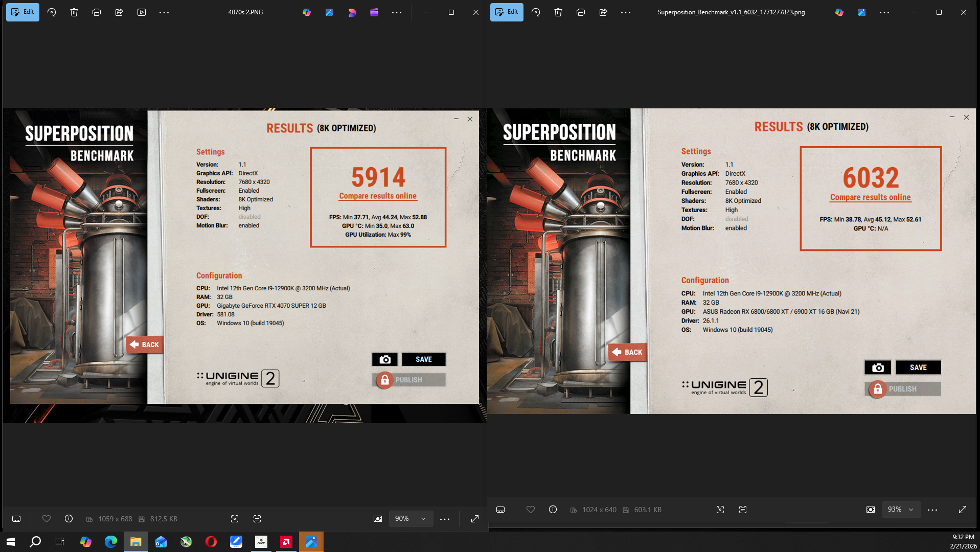Image resolution: width=980 pixels, height=552 pixels.
Task: Click the 1024 x 640 dimensions text
Action: (599, 510)
